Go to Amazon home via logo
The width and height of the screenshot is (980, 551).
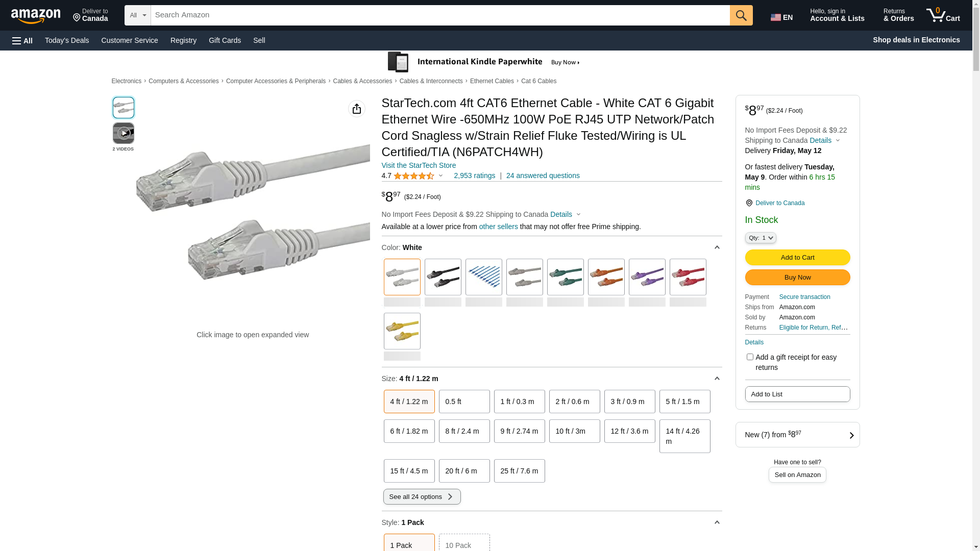coord(36,16)
